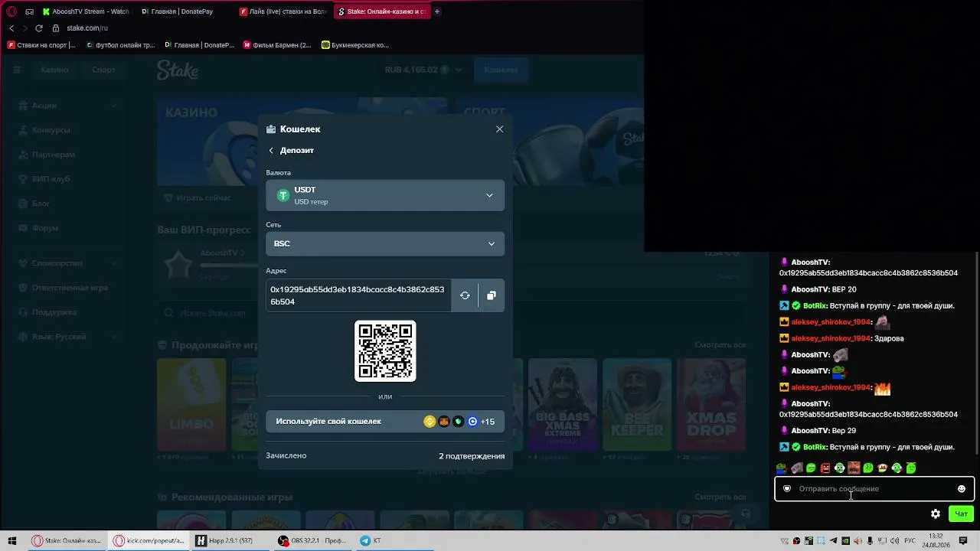Click the deposit QR code
This screenshot has height=551, width=980.
pyautogui.click(x=385, y=350)
